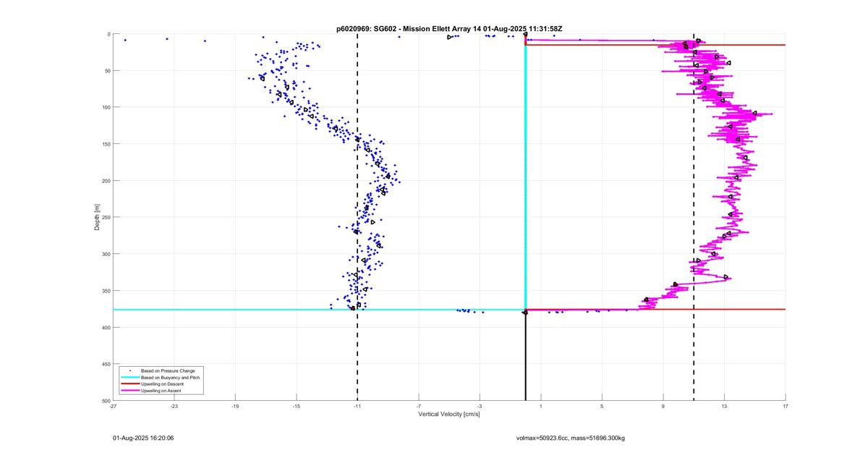Select the 'Vertical Velocity [cm/s]' x-axis label

pos(449,415)
